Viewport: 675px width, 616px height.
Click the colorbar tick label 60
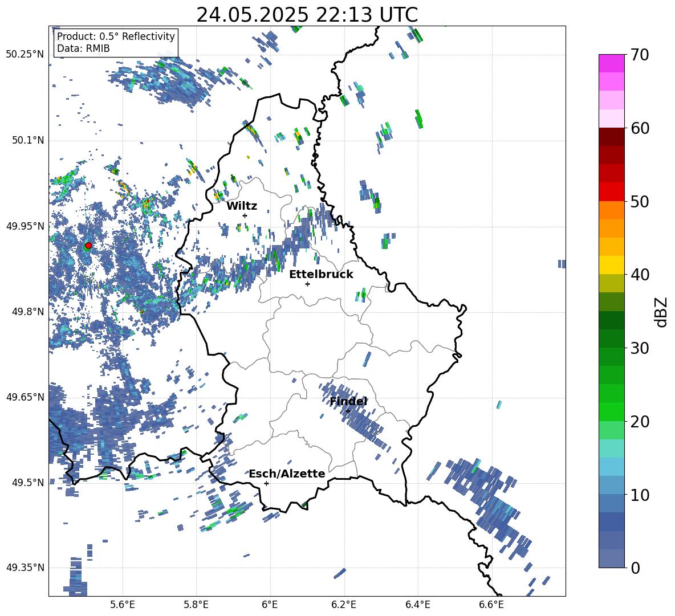tap(639, 128)
